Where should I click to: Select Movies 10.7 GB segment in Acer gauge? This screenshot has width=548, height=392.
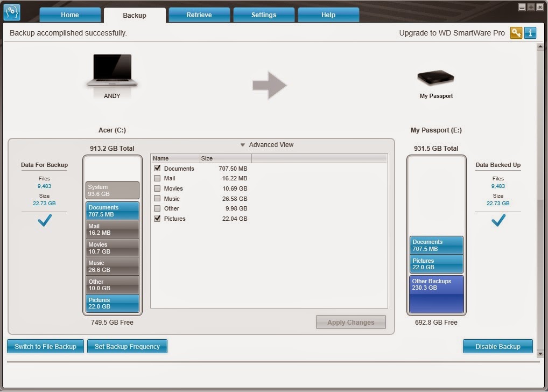[112, 248]
